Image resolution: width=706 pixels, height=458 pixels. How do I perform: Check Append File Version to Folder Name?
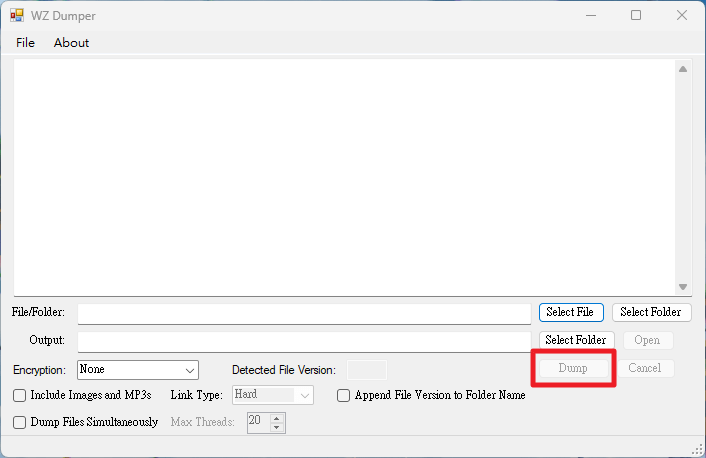pyautogui.click(x=344, y=395)
